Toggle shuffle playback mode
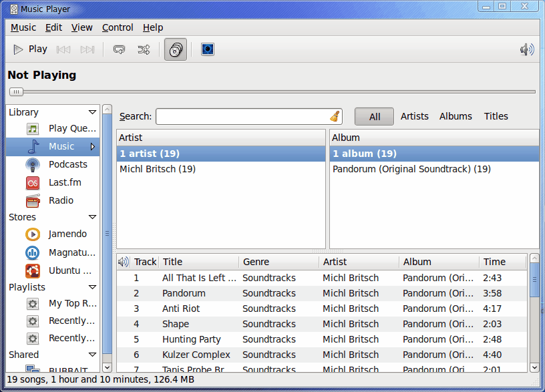This screenshot has width=545, height=392. [144, 49]
